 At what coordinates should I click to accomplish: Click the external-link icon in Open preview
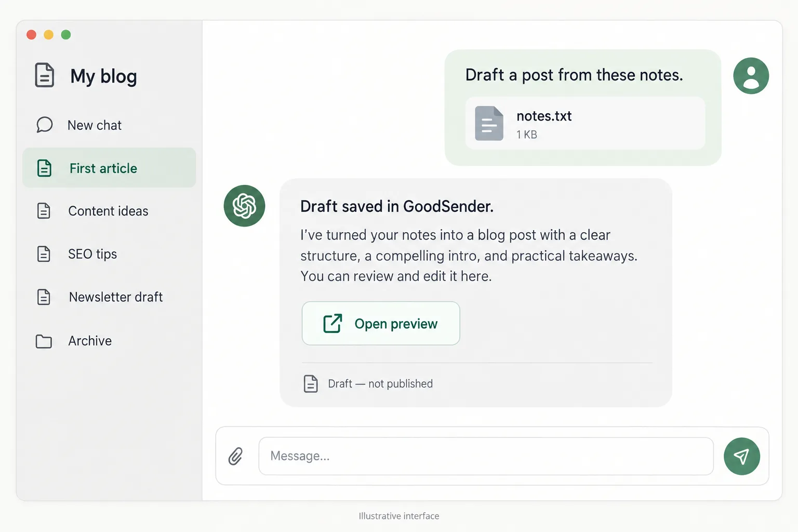pyautogui.click(x=333, y=323)
